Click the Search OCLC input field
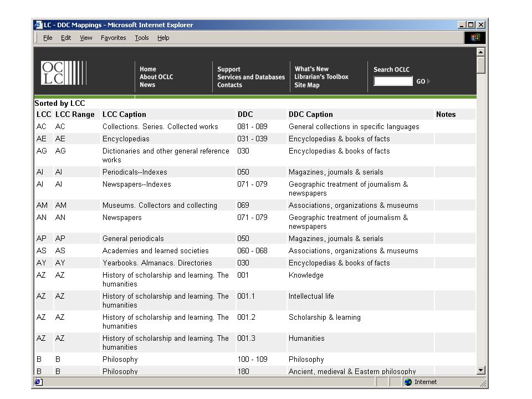The height and width of the screenshot is (399, 532). click(393, 81)
